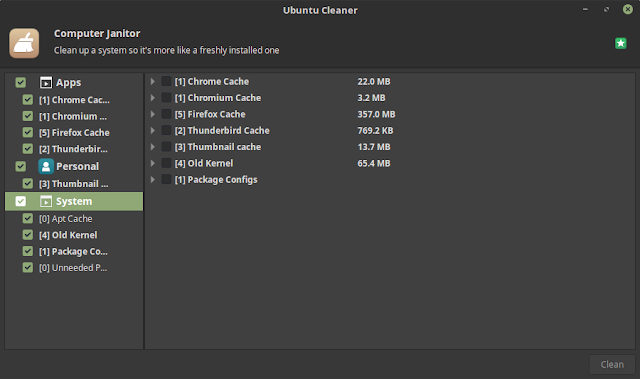Select '[4] Old Kernel' in sidebar
This screenshot has height=379, width=640.
click(68, 235)
